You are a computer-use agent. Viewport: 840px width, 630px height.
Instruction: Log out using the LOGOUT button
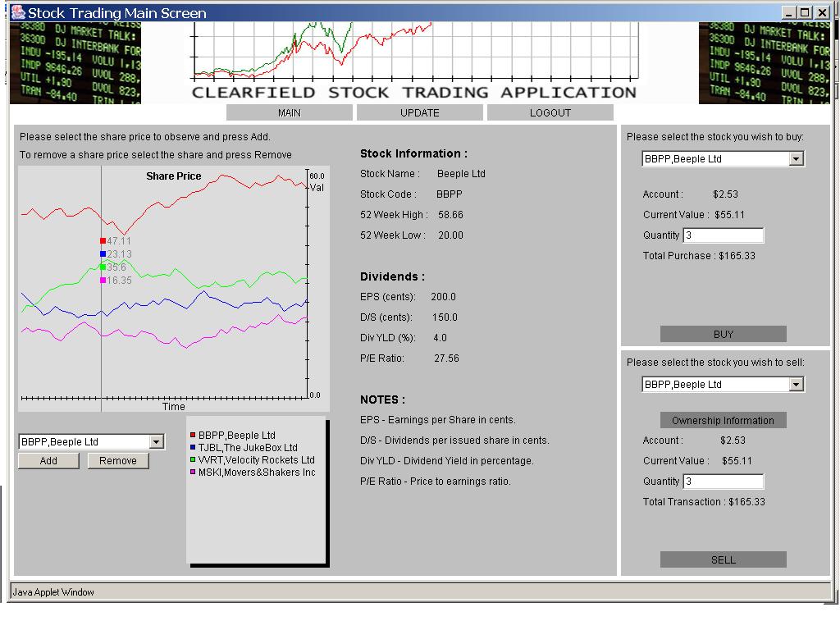click(x=550, y=113)
